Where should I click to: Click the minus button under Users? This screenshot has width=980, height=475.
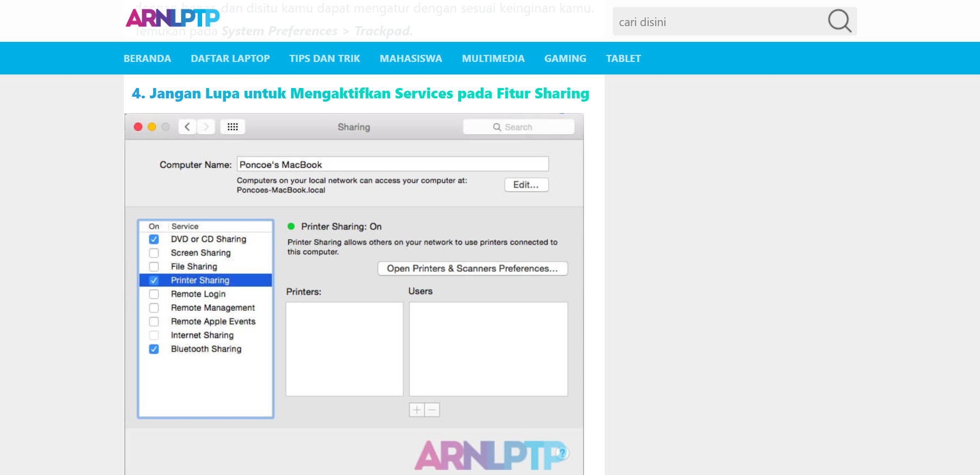coord(432,410)
